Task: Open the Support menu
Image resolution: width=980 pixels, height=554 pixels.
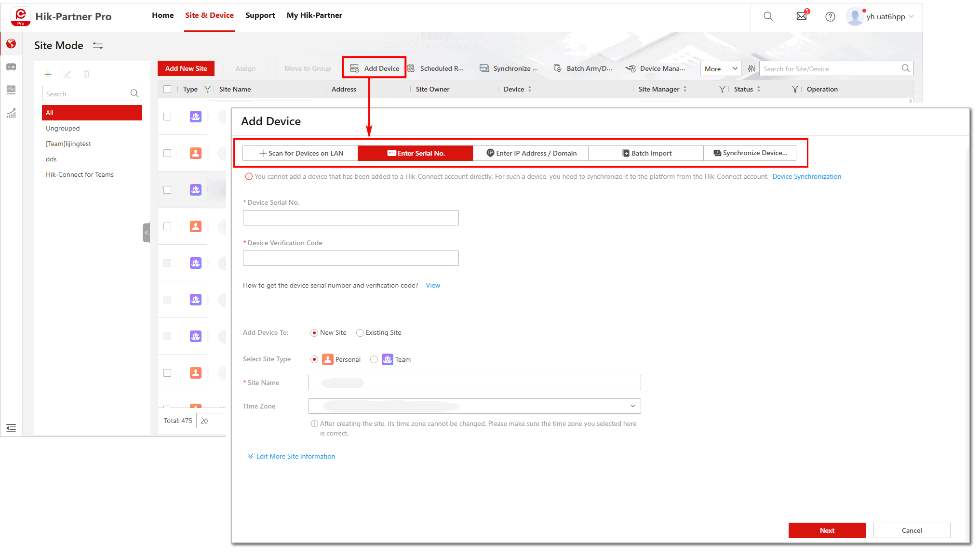Action: 260,15
